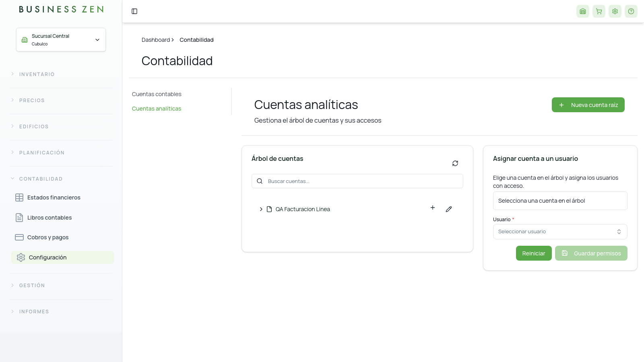
Task: Go to Dashboard breadcrumb link
Action: coord(156,40)
